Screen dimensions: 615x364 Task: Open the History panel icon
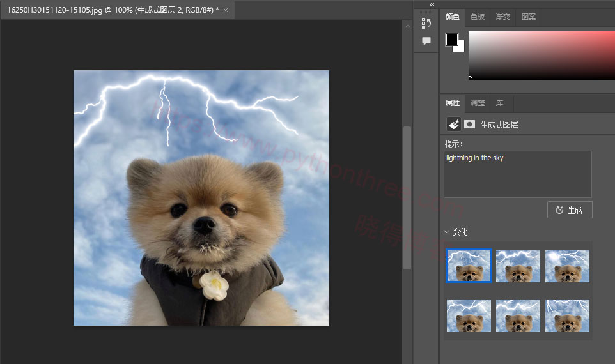pyautogui.click(x=426, y=23)
